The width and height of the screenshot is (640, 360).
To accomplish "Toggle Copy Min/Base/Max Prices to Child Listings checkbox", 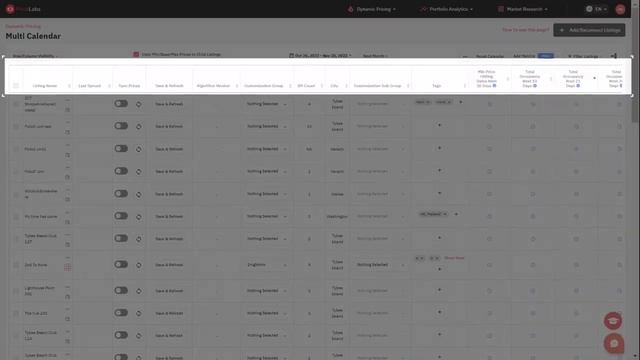I will (136, 54).
